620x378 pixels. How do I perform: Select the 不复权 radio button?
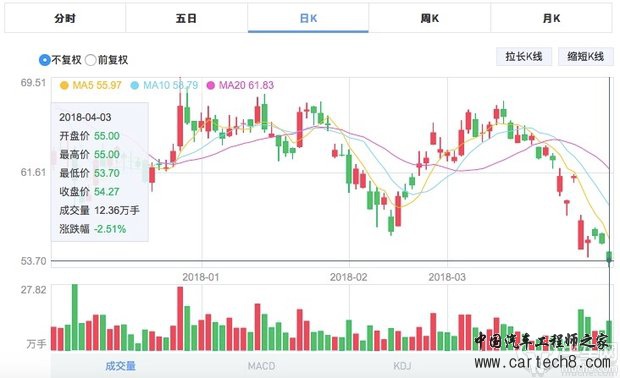(x=45, y=60)
